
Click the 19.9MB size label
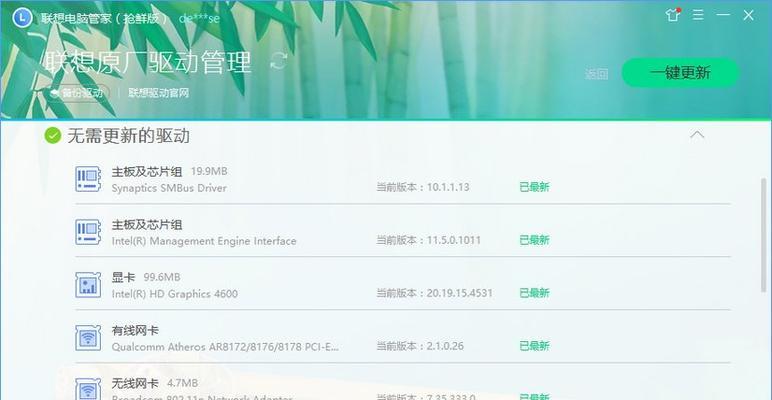[x=209, y=171]
